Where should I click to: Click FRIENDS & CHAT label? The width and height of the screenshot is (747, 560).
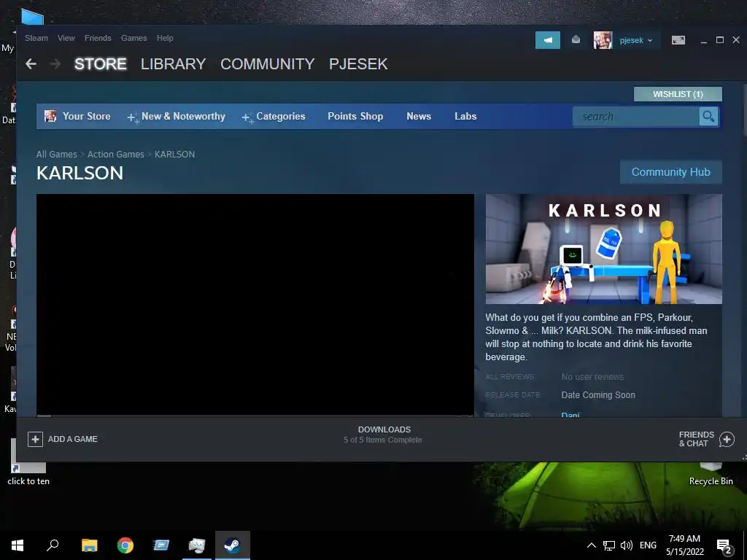point(696,439)
